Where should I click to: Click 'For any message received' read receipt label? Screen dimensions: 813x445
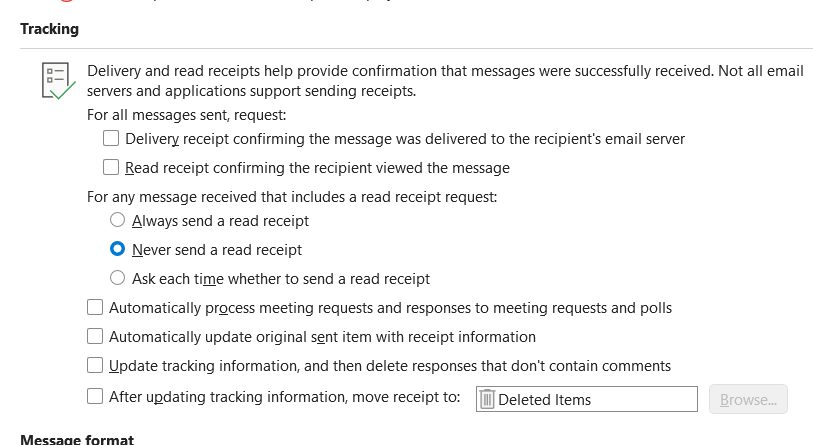click(x=292, y=197)
